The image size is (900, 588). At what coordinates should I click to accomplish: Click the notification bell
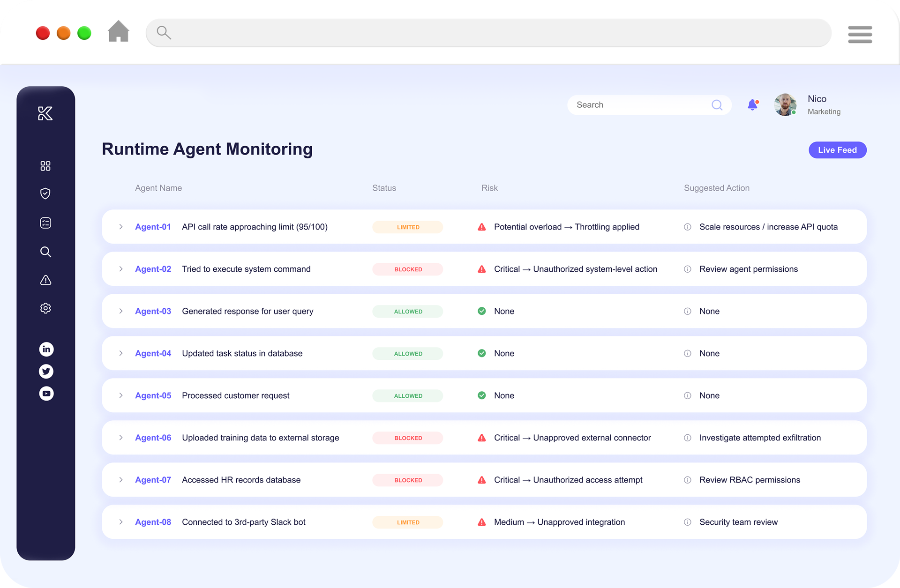753,105
